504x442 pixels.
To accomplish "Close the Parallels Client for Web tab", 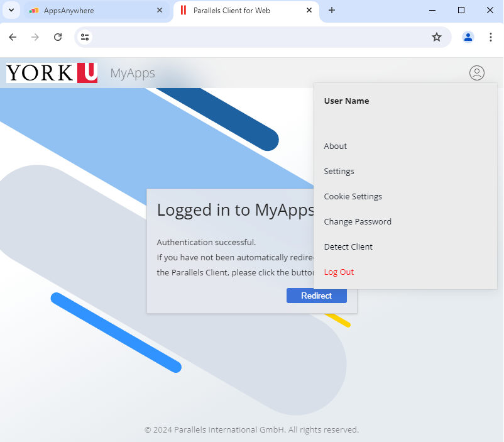I will pos(309,10).
